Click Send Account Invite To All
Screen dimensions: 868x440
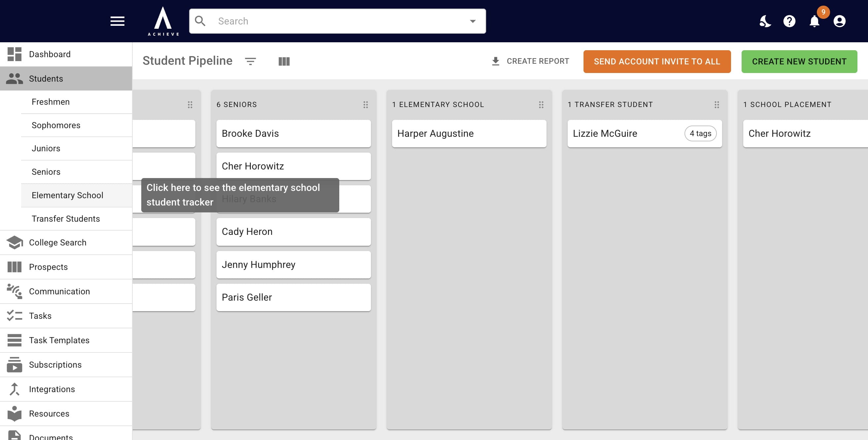click(x=657, y=61)
